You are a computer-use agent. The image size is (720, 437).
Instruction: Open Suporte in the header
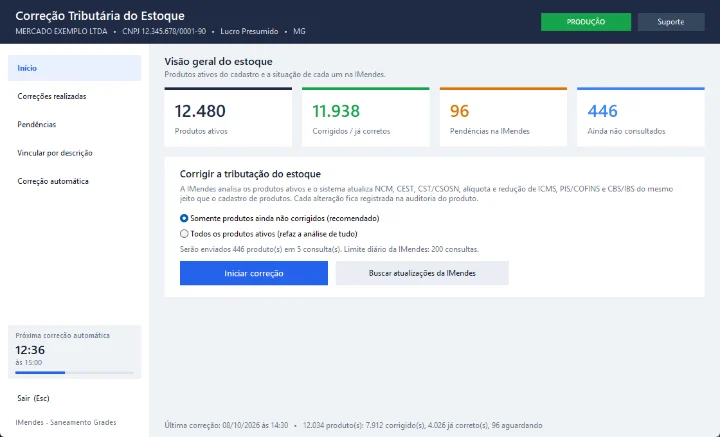671,22
